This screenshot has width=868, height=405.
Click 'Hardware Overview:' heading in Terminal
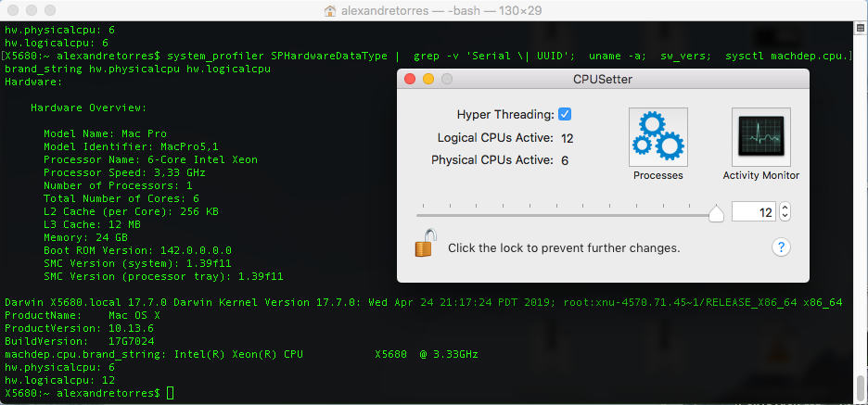[x=89, y=108]
